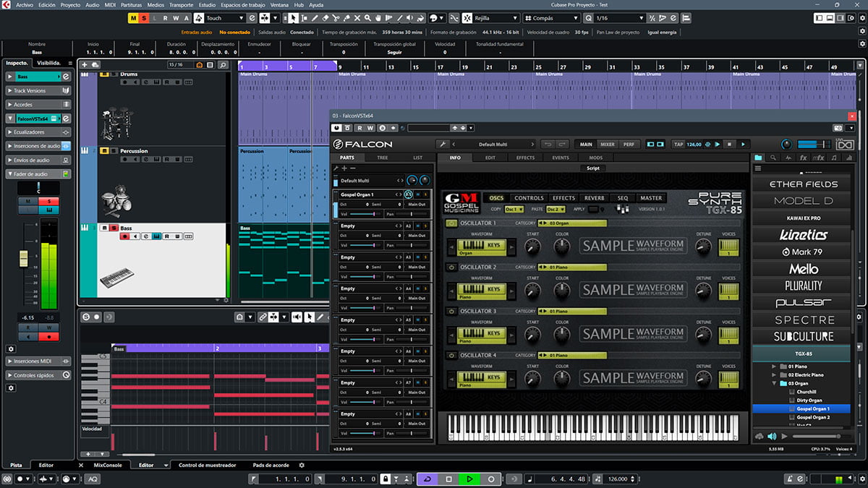
Task: Adjust the Gospel Organ 1 Vol slider
Action: click(x=365, y=213)
